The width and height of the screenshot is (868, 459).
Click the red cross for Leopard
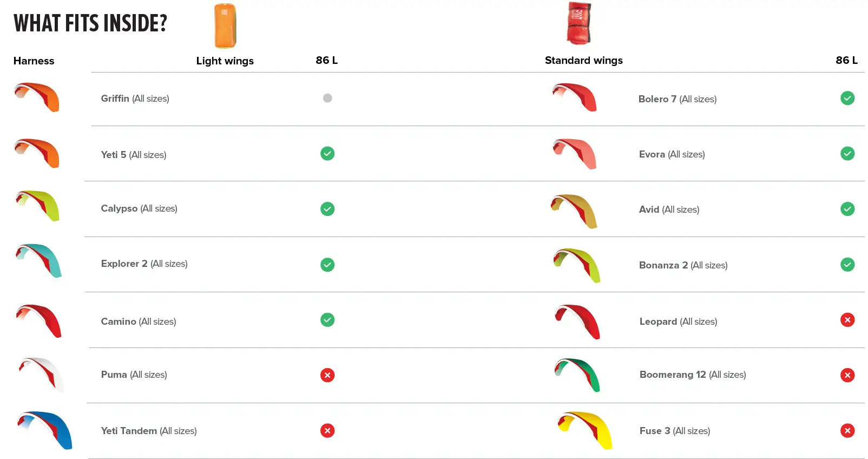(x=847, y=320)
